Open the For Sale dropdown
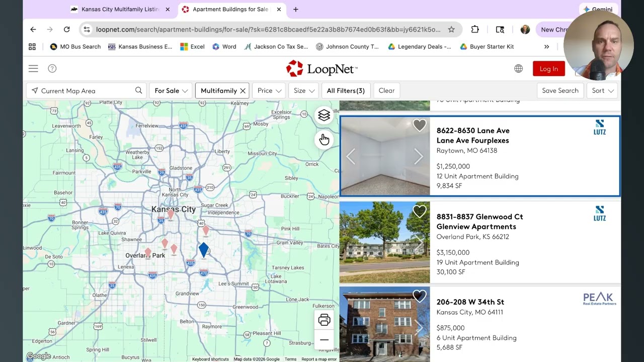The image size is (644, 362). [x=171, y=90]
